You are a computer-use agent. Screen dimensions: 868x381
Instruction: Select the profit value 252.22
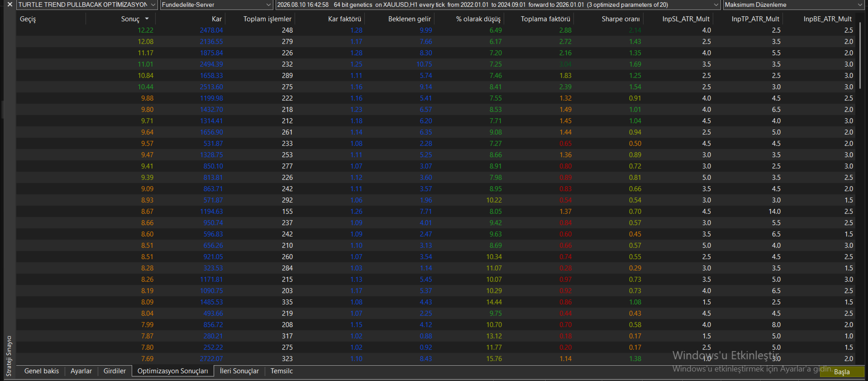pos(213,347)
